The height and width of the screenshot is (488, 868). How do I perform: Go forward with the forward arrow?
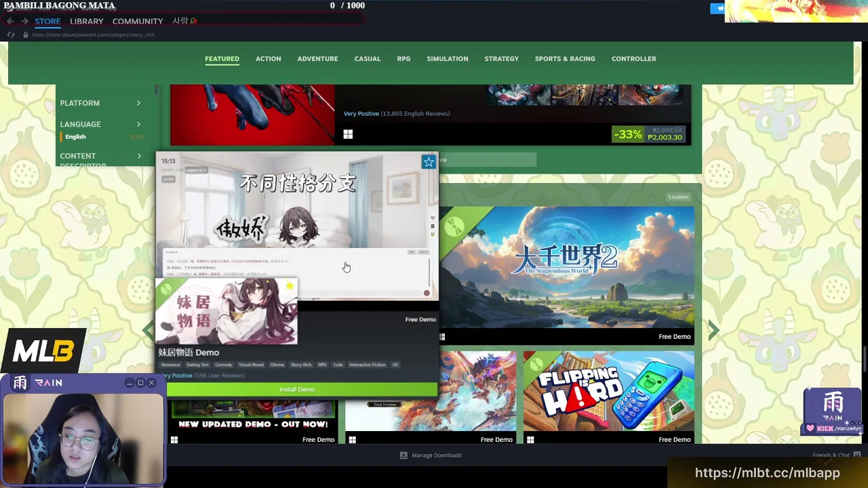[24, 21]
